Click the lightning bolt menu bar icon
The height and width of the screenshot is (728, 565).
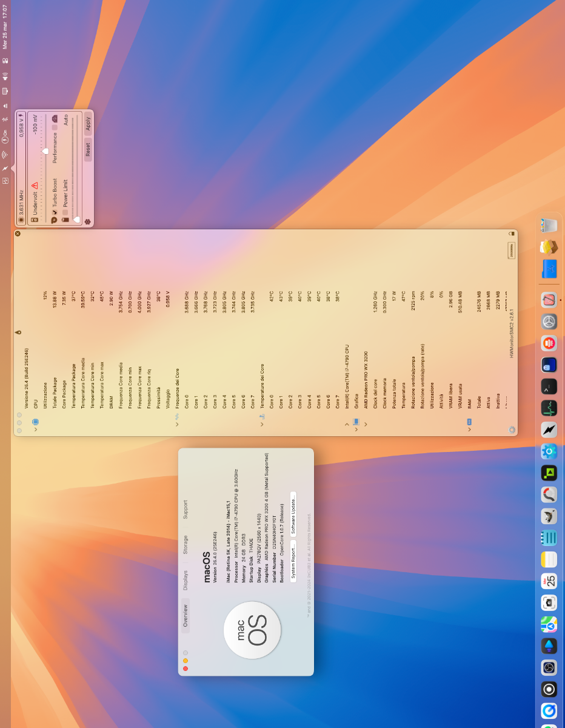pyautogui.click(x=5, y=167)
